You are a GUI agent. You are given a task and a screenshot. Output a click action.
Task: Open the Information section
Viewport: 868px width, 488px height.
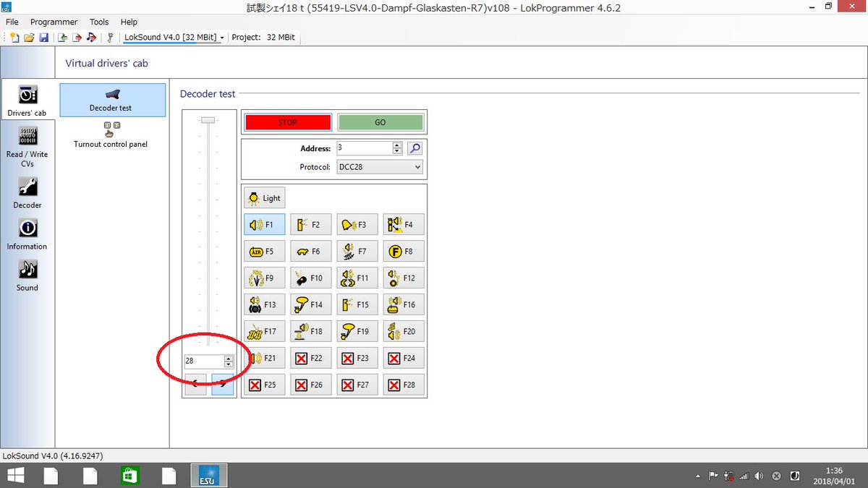click(27, 235)
